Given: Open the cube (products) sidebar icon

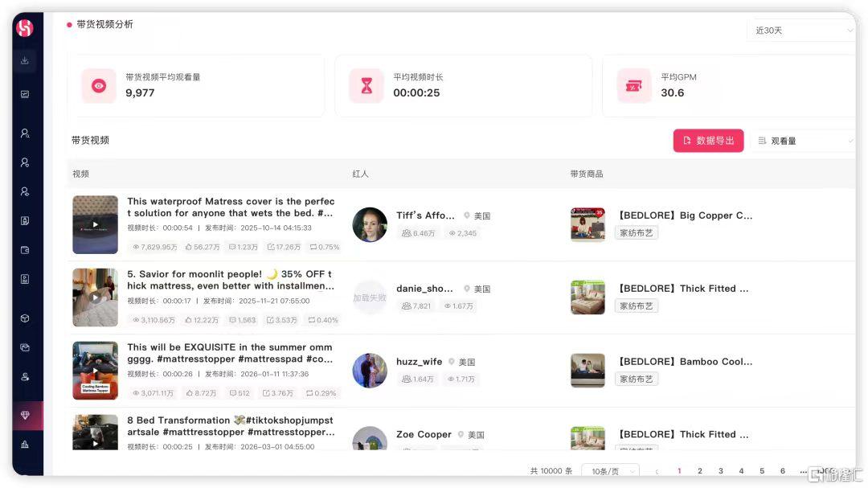Looking at the screenshot, I should click(x=25, y=318).
